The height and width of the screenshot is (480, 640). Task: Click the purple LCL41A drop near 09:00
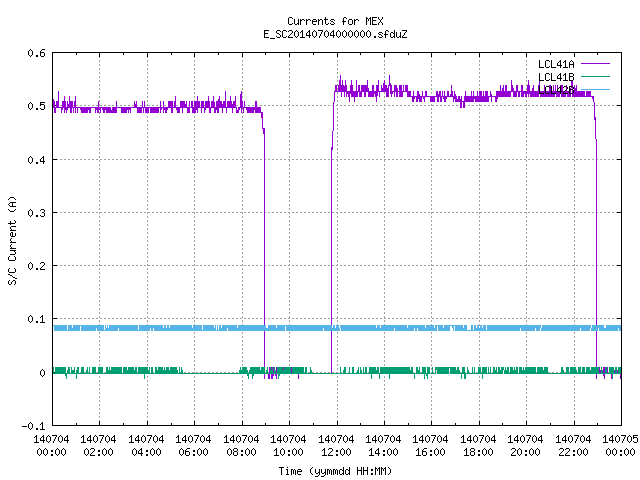(x=264, y=245)
